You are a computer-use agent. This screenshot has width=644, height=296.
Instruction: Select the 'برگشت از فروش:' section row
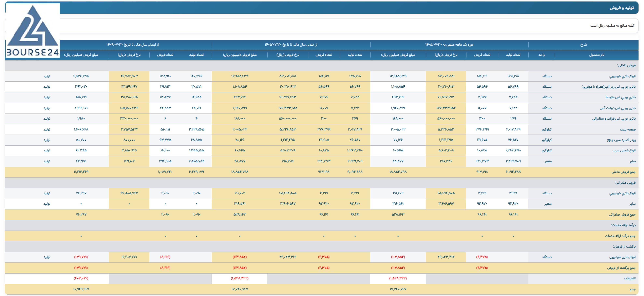322,247
